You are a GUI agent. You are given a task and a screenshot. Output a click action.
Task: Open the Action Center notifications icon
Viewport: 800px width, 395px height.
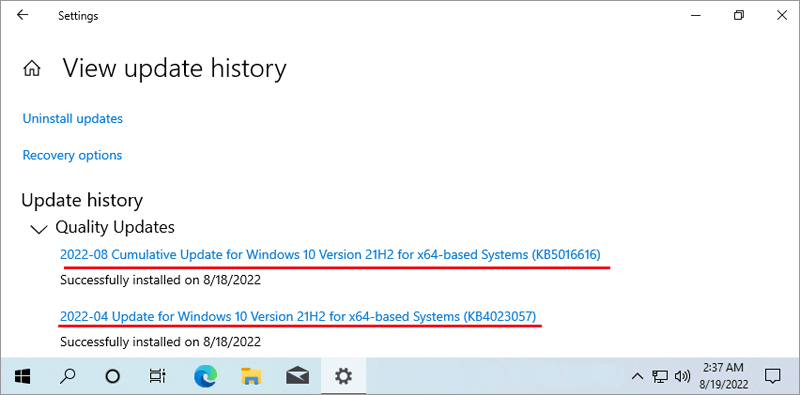[x=772, y=377]
